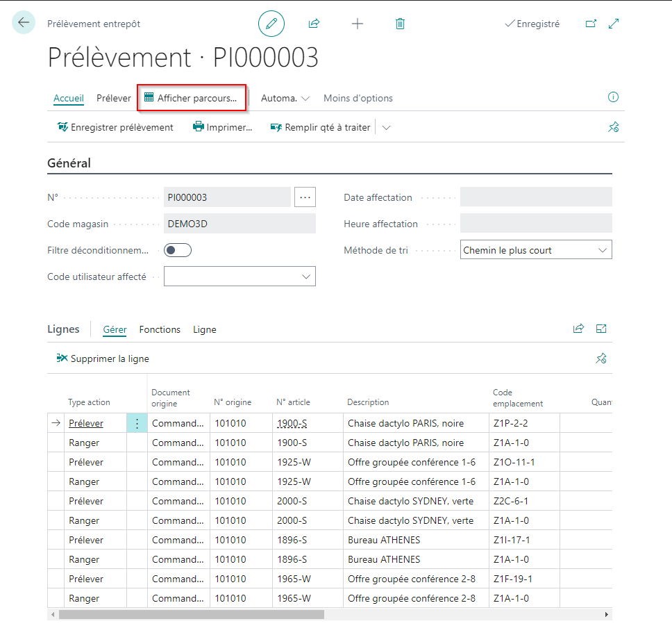Expand chevron next to Remplir qté à traiter
This screenshot has width=672, height=635.
click(386, 128)
